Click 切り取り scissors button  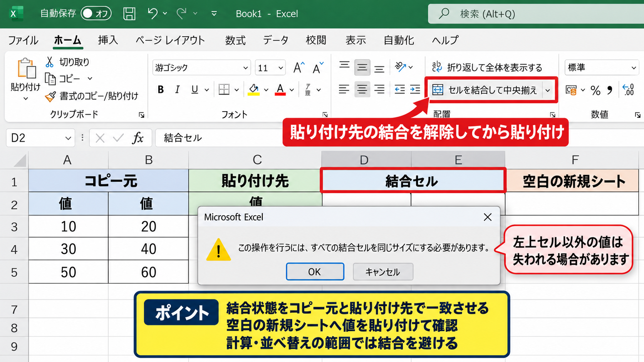point(67,62)
